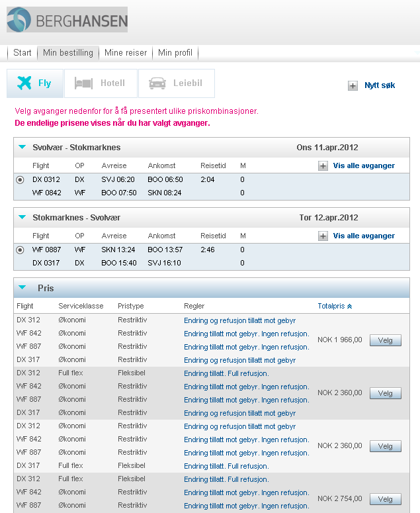Click plus icon for Stokmarknes - Svolvær departures
This screenshot has height=513, width=420.
323,236
